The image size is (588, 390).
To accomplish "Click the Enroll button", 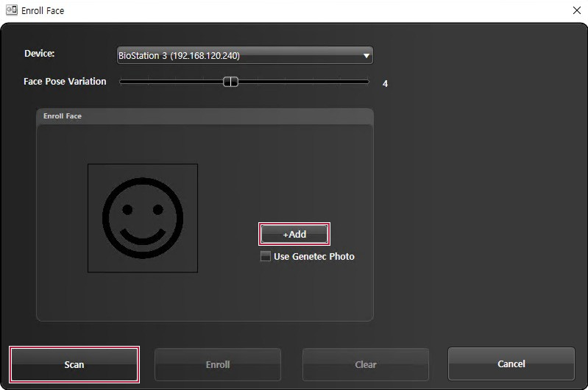I will (218, 364).
